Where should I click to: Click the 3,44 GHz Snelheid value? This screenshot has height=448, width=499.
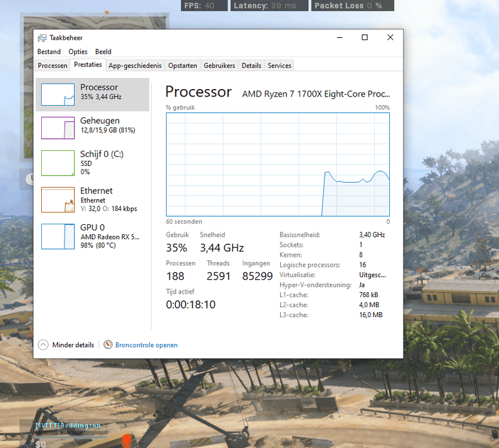[x=222, y=248]
